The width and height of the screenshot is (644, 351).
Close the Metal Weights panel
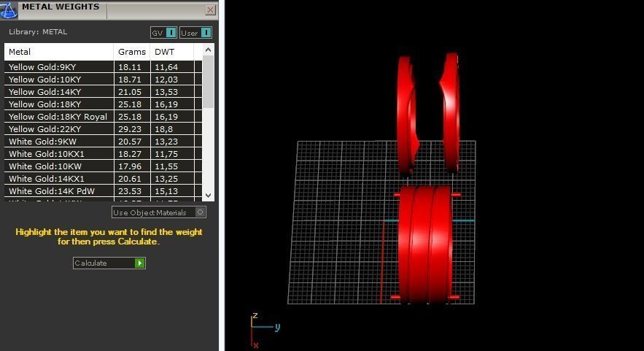click(x=210, y=10)
